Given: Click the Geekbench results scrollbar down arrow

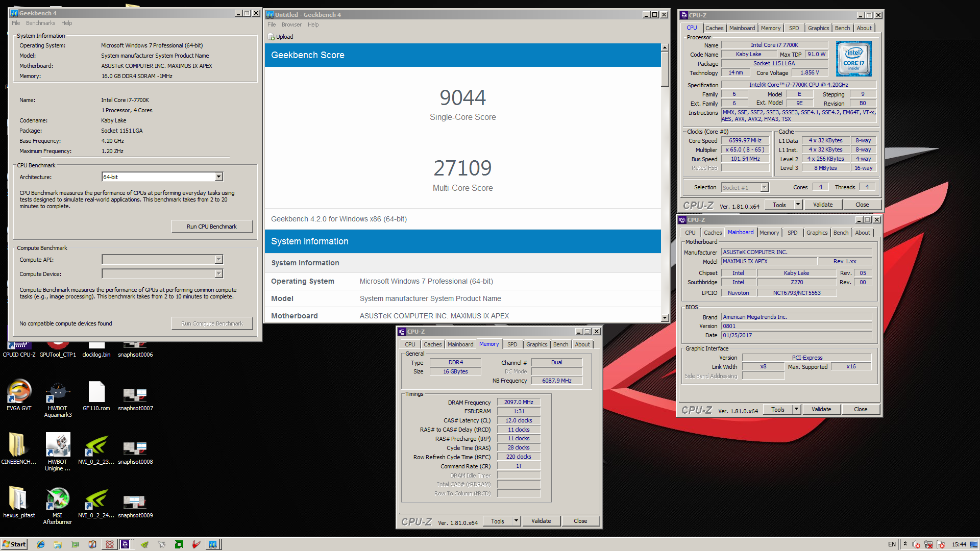Looking at the screenshot, I should (x=665, y=317).
